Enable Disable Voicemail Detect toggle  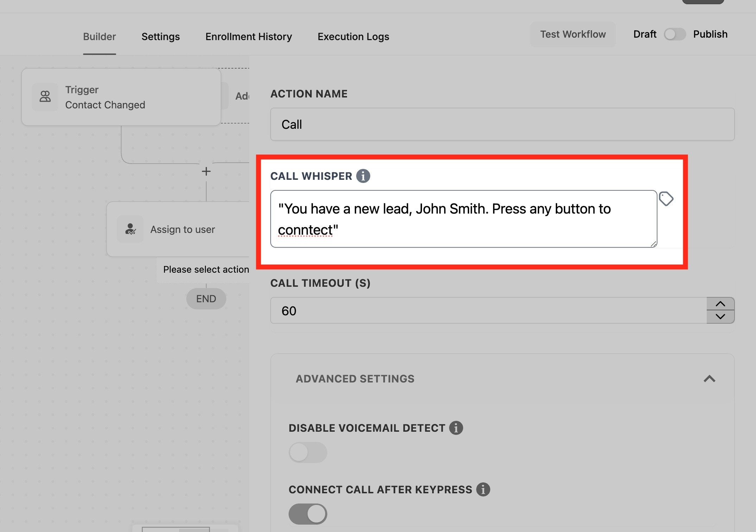coord(308,452)
